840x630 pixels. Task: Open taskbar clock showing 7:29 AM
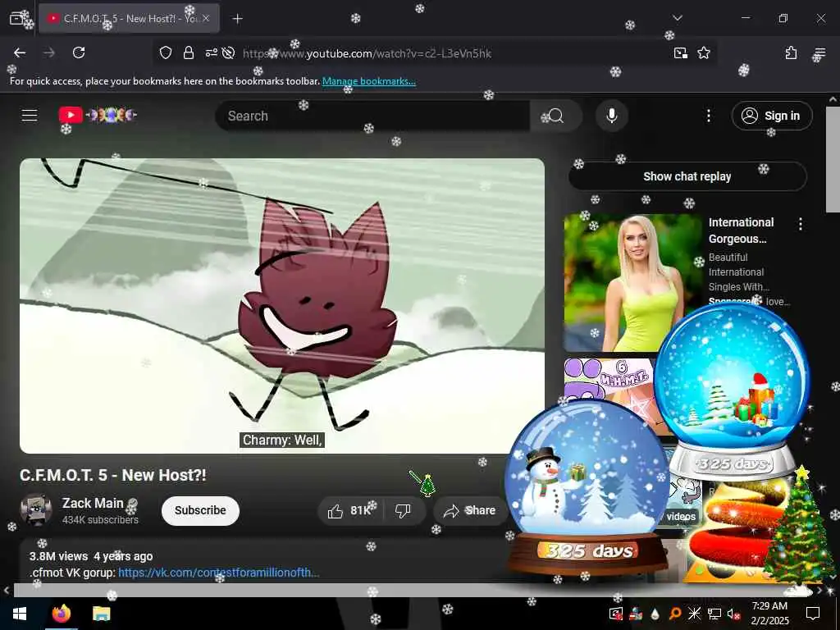769,614
